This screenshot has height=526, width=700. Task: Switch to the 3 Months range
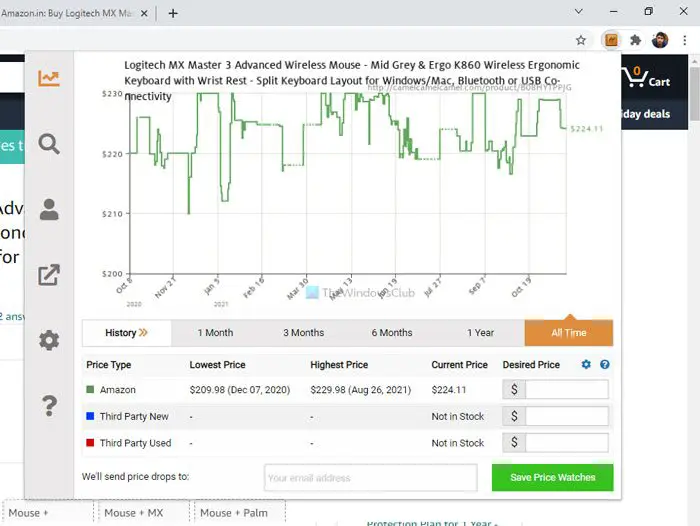tap(304, 333)
